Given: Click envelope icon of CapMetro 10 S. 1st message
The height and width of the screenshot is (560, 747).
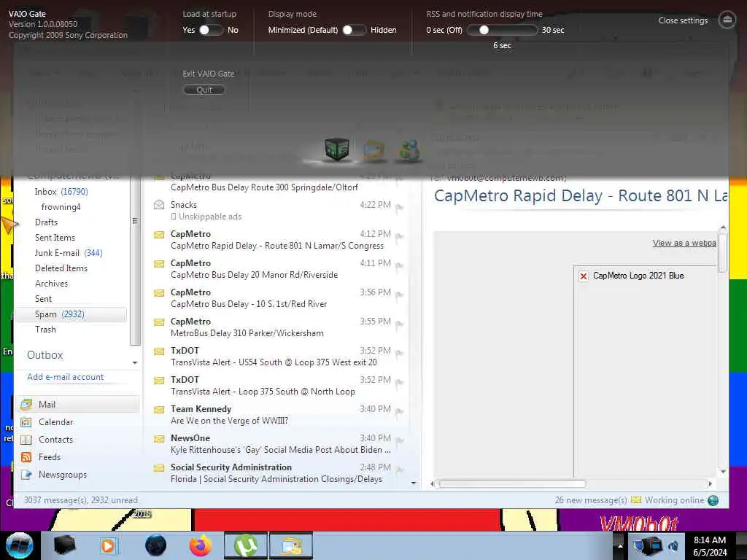Looking at the screenshot, I should pos(158,293).
